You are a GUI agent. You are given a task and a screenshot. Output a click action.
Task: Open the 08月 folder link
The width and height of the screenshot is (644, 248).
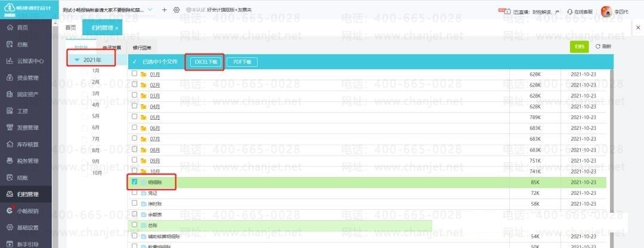[x=155, y=150]
